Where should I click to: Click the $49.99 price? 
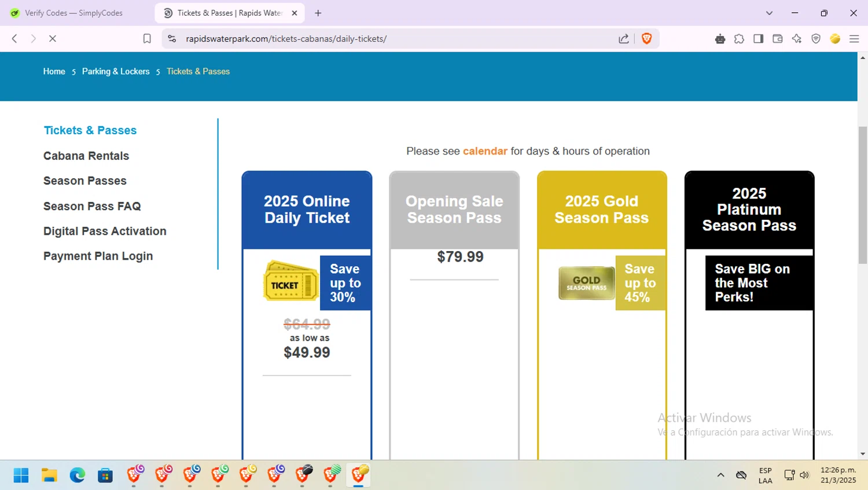307,352
